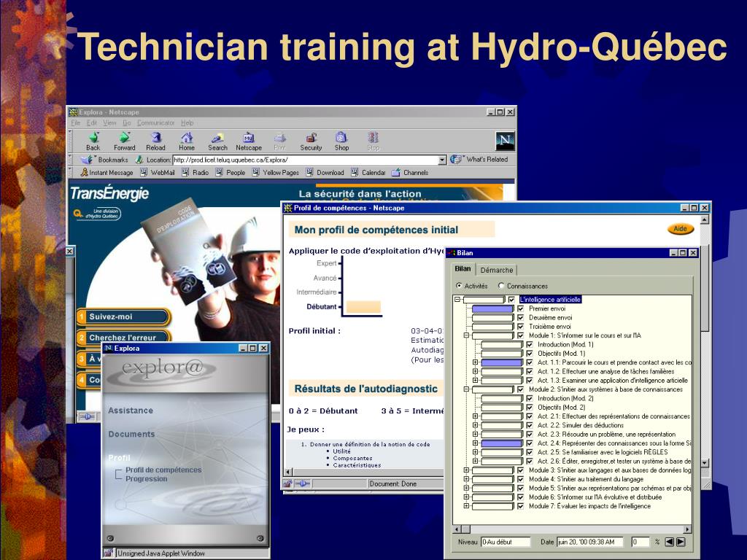Open Channels shortcut

(410, 172)
